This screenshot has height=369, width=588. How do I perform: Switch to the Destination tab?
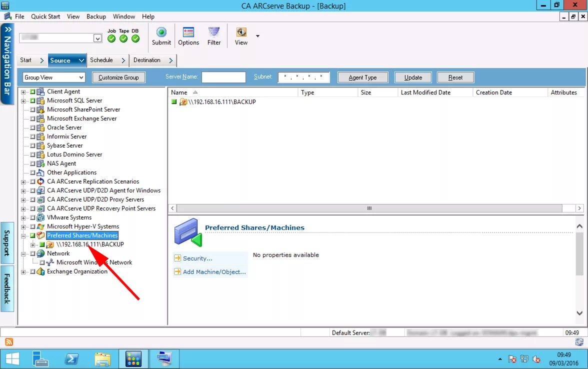pyautogui.click(x=152, y=60)
